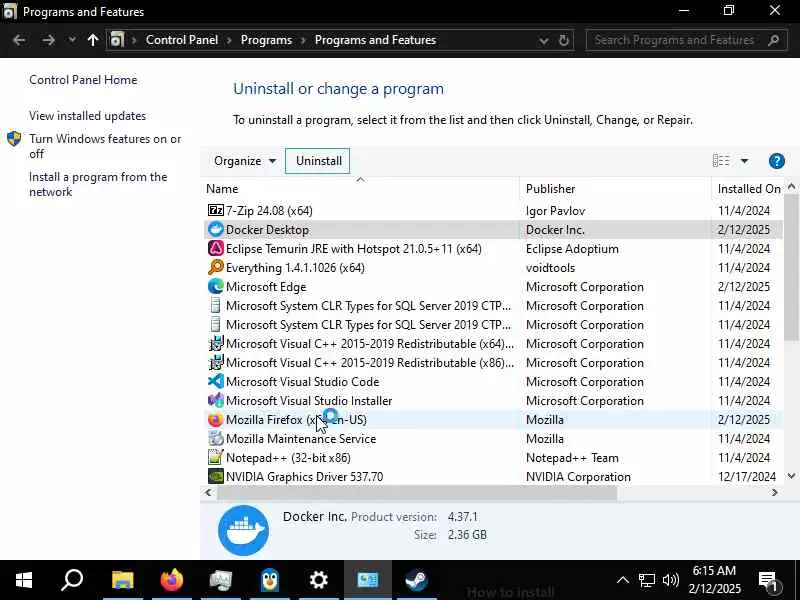Open Turn Windows features on or off
Viewport: 800px width, 600px height.
point(105,146)
